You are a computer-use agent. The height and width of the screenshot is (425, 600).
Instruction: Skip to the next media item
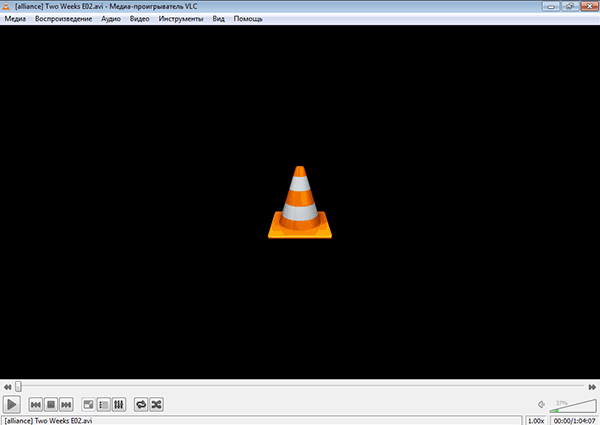tap(66, 404)
